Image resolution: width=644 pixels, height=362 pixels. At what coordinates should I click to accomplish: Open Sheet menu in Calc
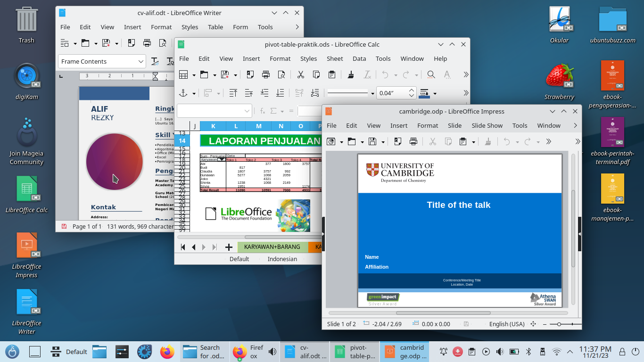coord(335,58)
